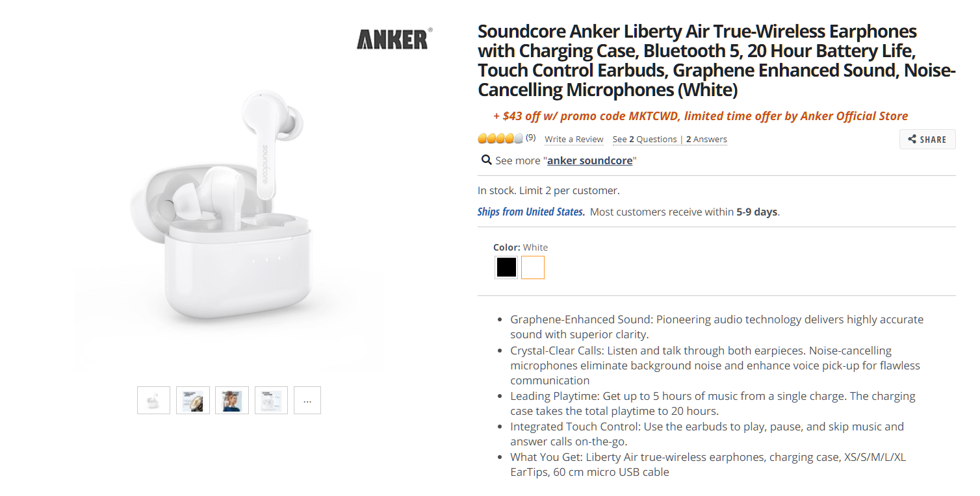Click the magnifying glass search icon
The width and height of the screenshot is (980, 496).
[485, 160]
